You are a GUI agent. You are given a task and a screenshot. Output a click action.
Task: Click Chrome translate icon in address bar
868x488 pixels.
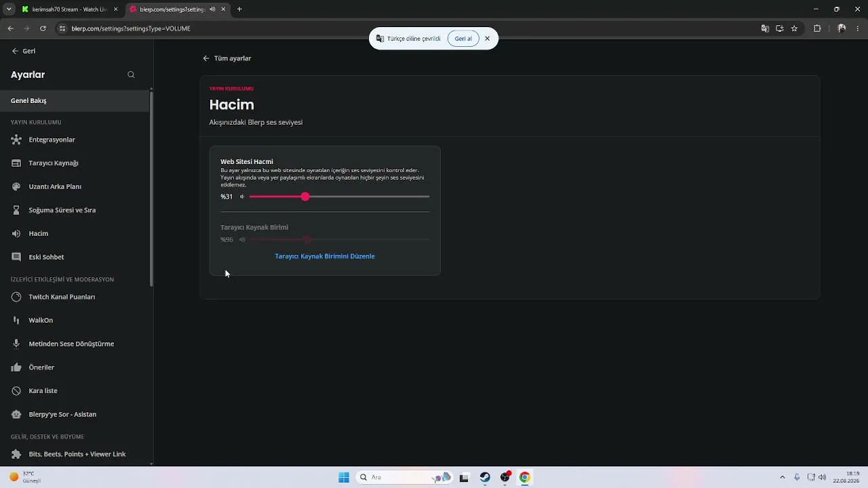(x=765, y=28)
